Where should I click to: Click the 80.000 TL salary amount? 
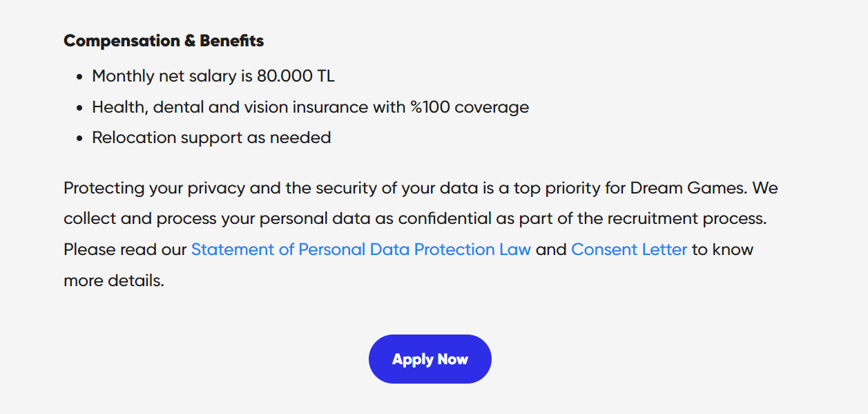[x=296, y=76]
